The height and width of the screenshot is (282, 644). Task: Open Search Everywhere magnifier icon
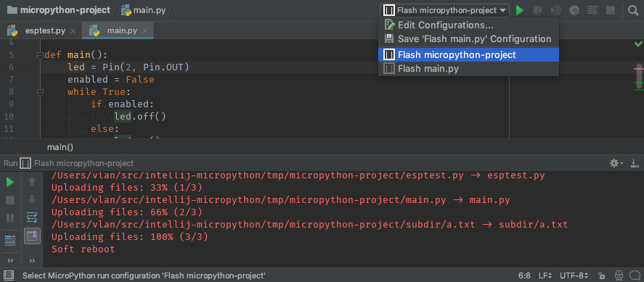[x=633, y=10]
